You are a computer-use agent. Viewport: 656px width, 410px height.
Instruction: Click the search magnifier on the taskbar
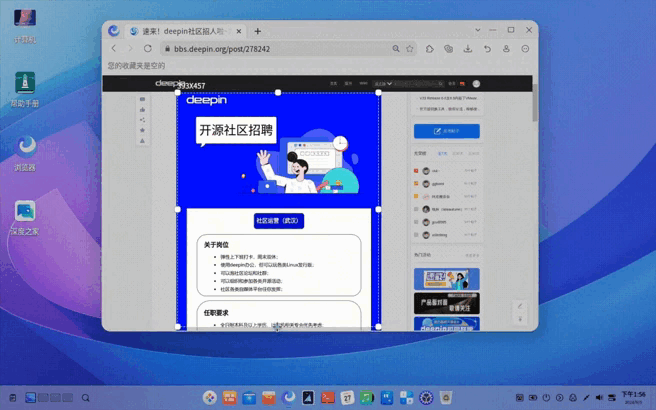tap(86, 398)
